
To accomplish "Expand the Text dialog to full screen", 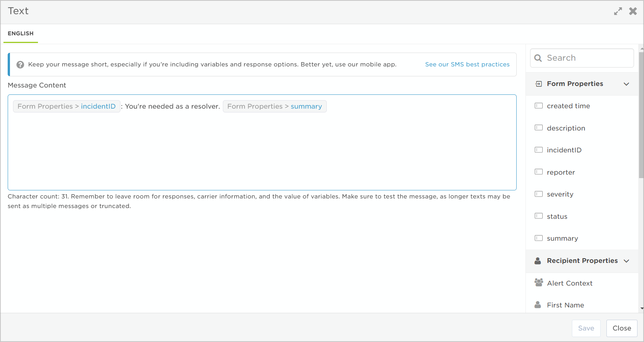I will click(618, 12).
